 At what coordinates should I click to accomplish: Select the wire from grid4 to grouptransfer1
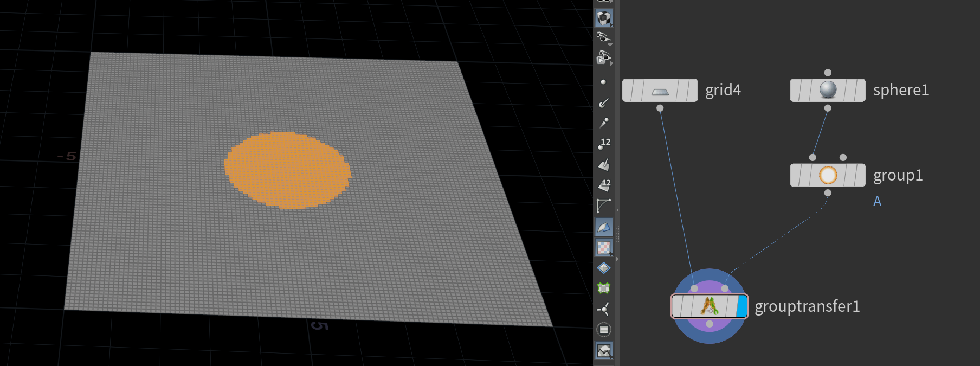677,198
